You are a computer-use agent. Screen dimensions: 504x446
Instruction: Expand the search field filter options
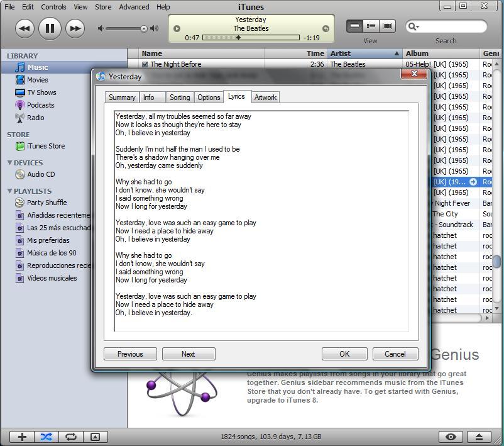(x=412, y=26)
